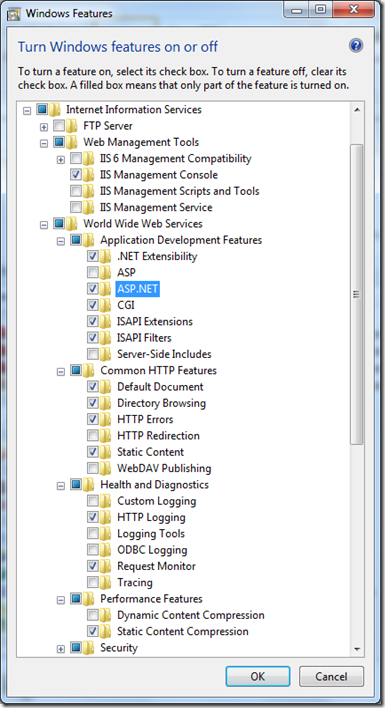The height and width of the screenshot is (708, 385).
Task: Click OK to apply feature changes
Action: pos(258,676)
